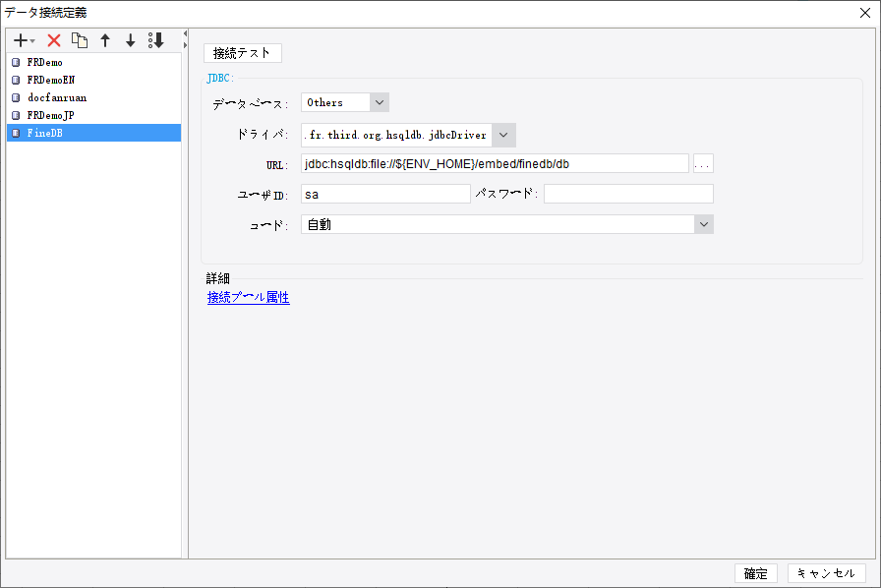Confirm settings with the 確定 button
Viewport: 881px width, 588px height.
(x=755, y=573)
